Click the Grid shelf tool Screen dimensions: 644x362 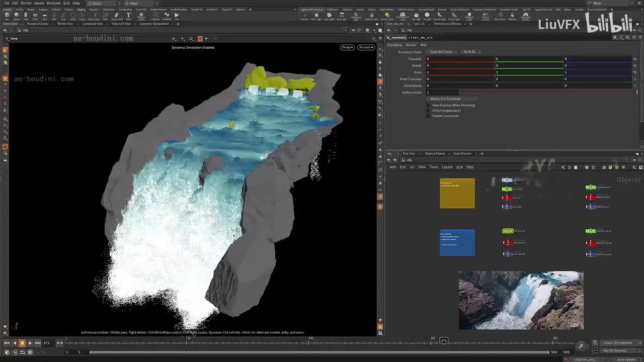44,16
